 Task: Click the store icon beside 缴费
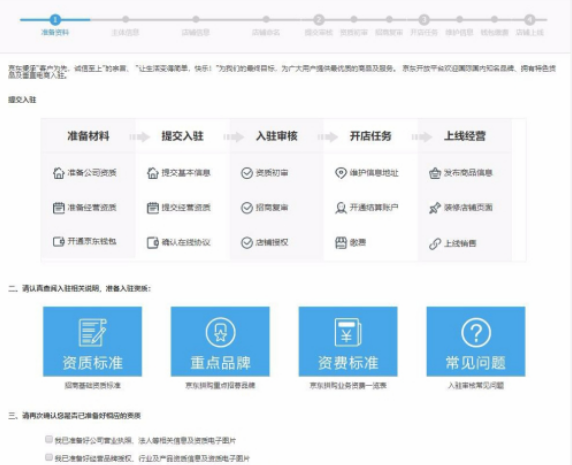[341, 243]
